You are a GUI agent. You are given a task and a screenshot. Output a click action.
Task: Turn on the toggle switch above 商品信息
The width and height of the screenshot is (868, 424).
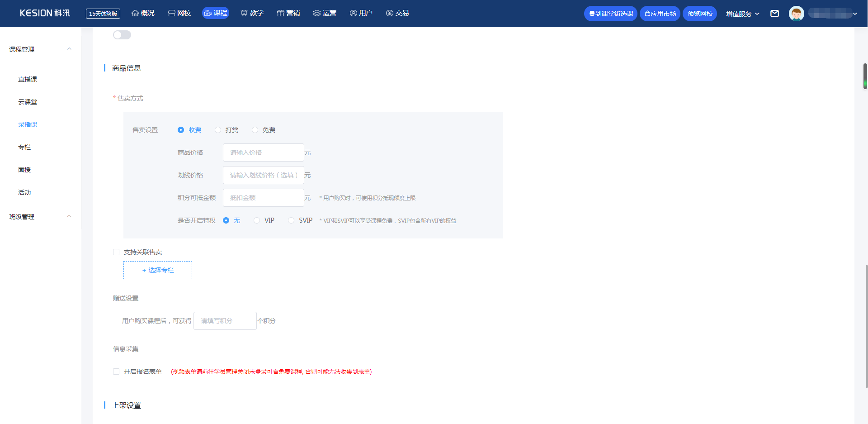tap(122, 35)
